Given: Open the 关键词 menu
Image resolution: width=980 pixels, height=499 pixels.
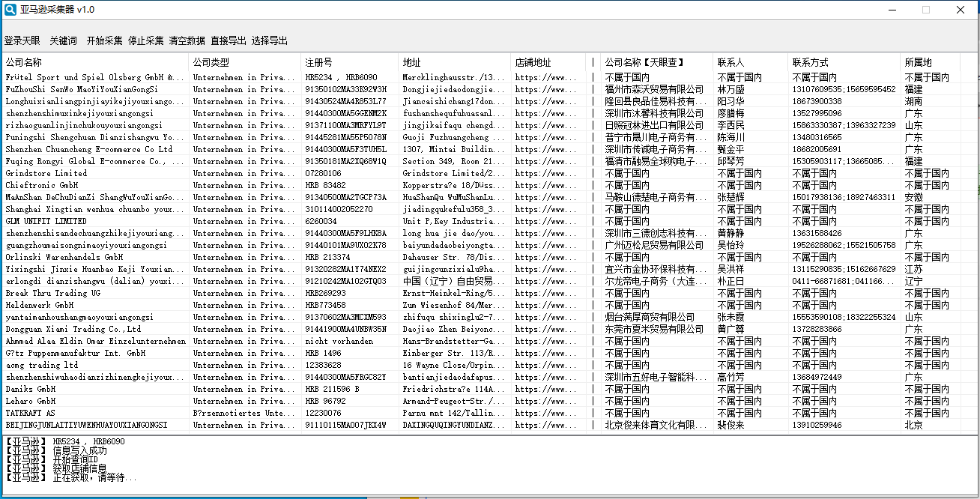Looking at the screenshot, I should click(64, 40).
